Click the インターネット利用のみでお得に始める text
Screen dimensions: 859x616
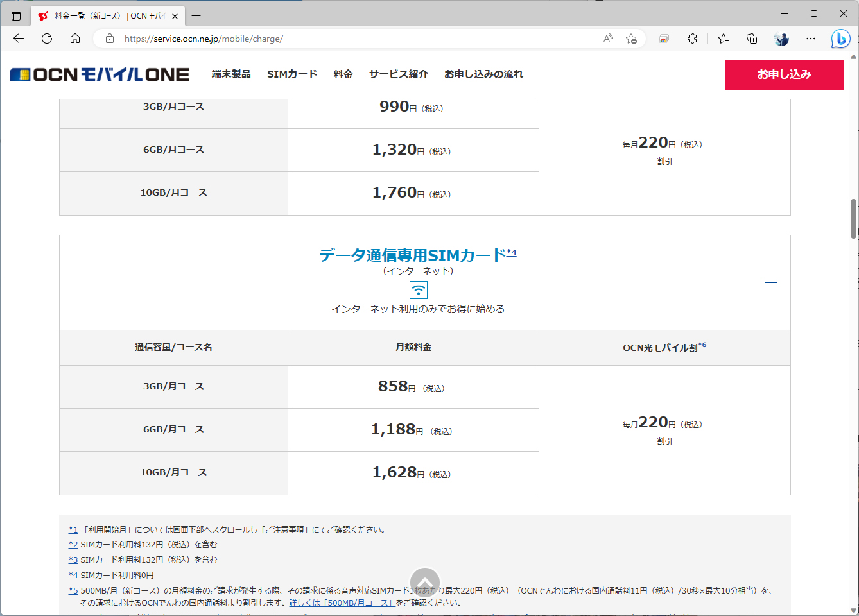(x=418, y=309)
